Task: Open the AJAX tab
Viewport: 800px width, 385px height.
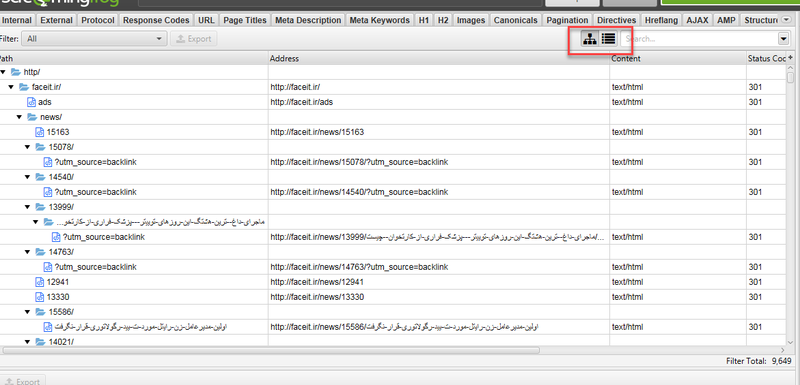Action: coord(697,20)
